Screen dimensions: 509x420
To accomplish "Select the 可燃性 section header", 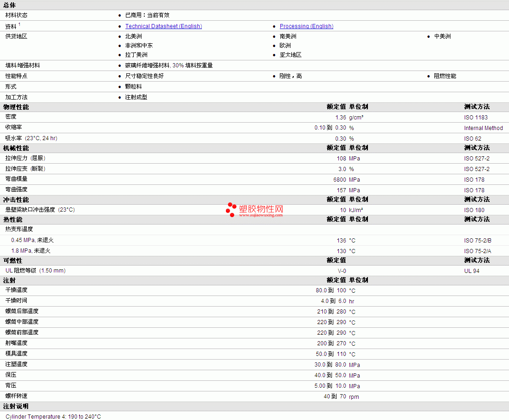I will coord(12,260).
